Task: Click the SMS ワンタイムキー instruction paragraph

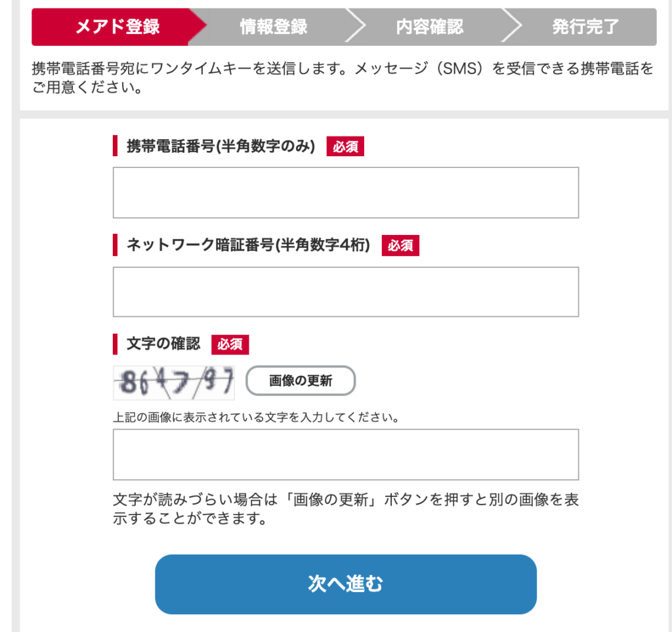Action: [x=343, y=77]
